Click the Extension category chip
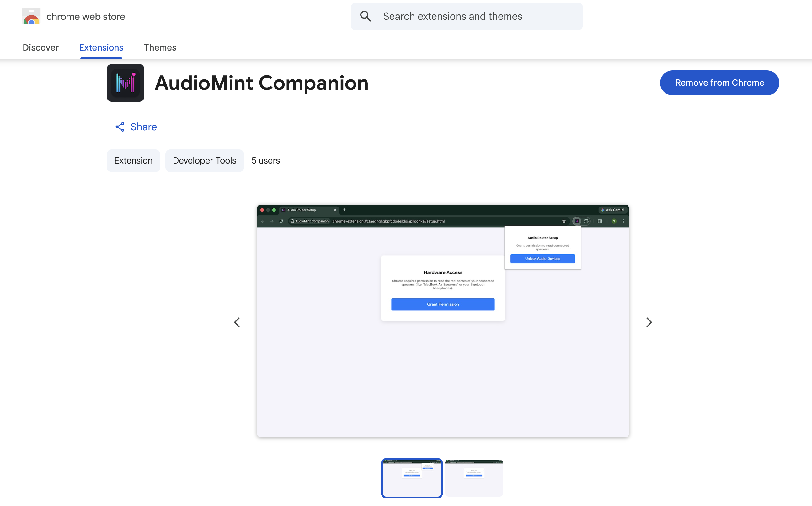The width and height of the screenshot is (812, 506). point(133,161)
